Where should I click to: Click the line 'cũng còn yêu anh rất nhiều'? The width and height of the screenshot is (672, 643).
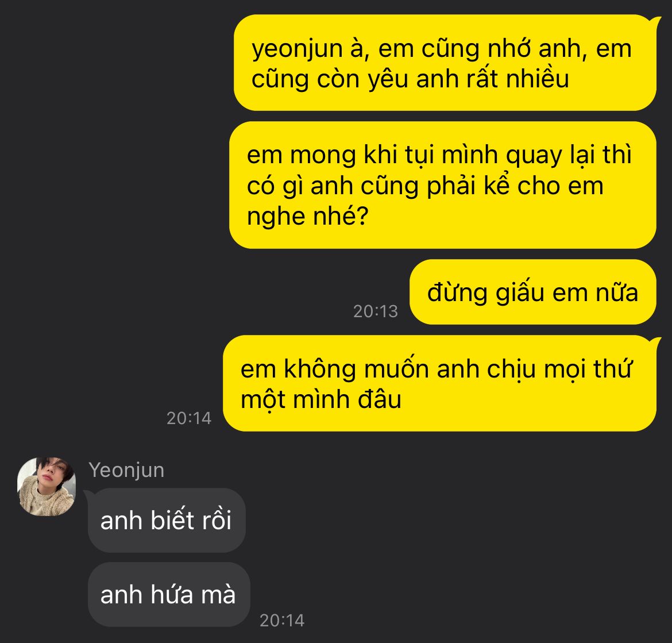point(410,79)
